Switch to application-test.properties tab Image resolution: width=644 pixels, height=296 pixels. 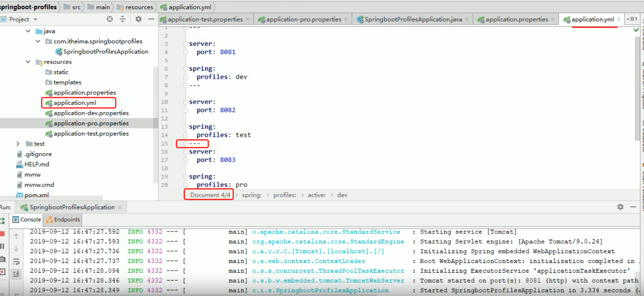click(205, 19)
